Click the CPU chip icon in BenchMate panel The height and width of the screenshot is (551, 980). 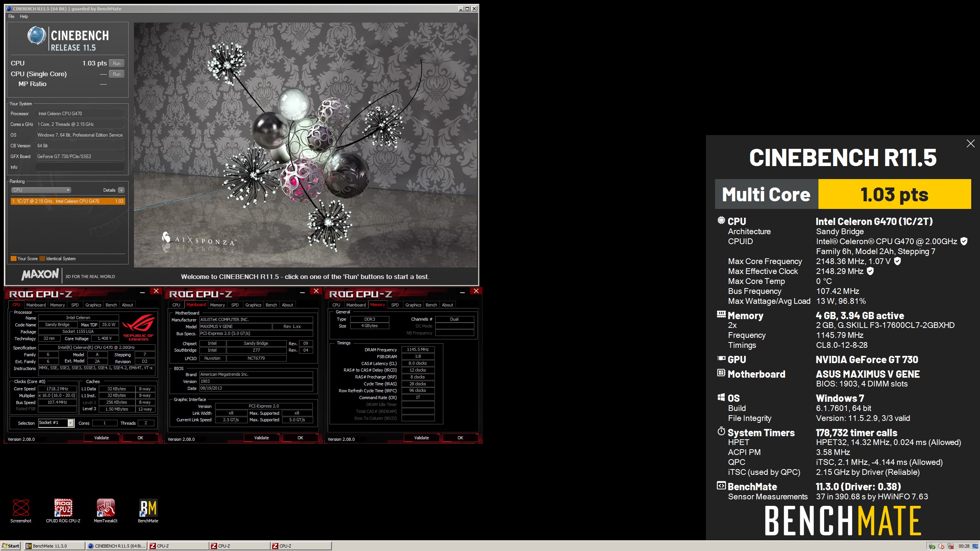(x=721, y=220)
